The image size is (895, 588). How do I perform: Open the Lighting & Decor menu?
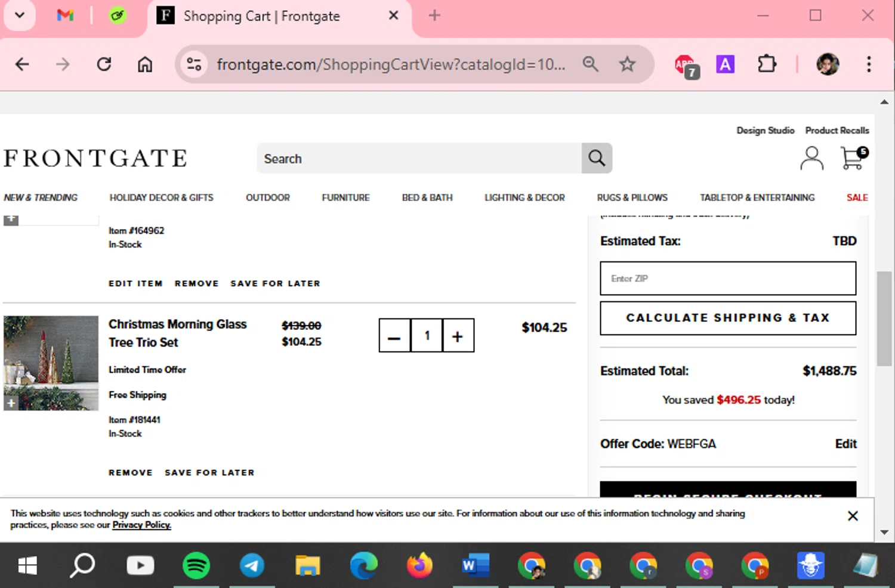click(x=524, y=197)
